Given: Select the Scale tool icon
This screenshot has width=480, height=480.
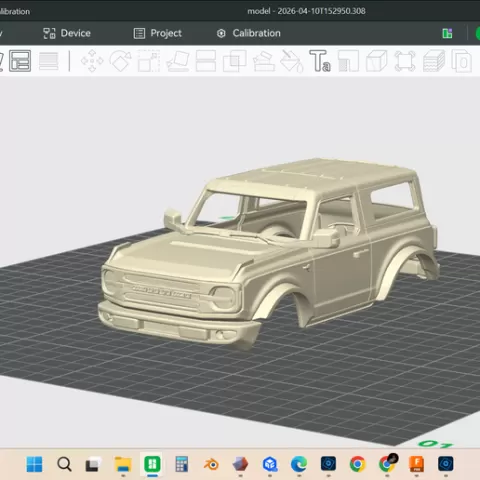Looking at the screenshot, I should coord(149,61).
